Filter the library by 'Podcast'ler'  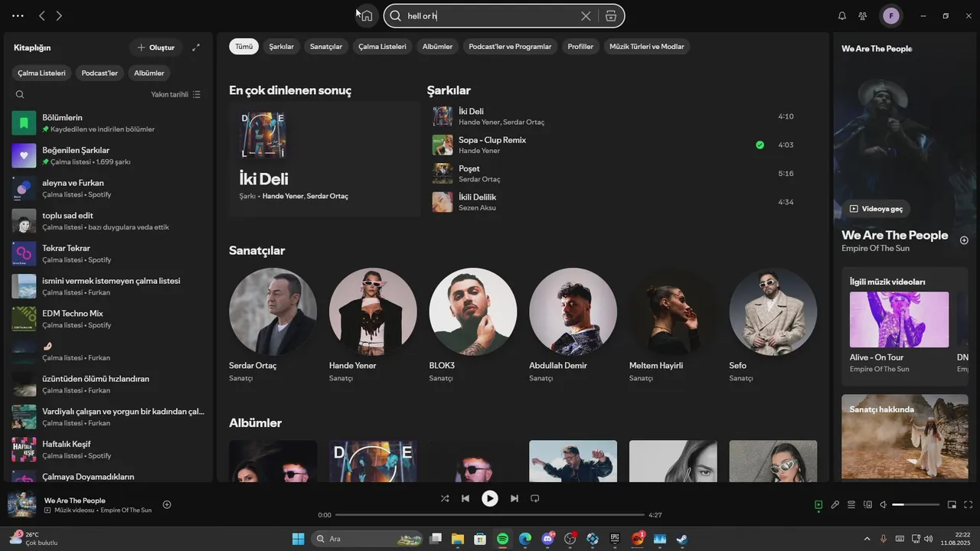(x=100, y=73)
